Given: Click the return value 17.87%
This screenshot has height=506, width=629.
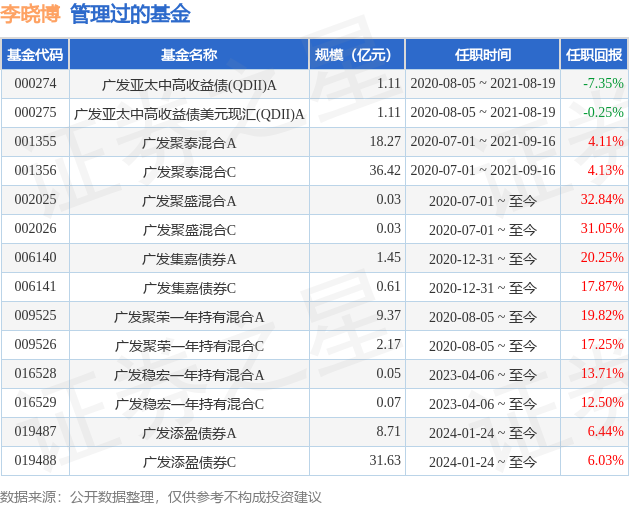Looking at the screenshot, I should click(602, 287).
